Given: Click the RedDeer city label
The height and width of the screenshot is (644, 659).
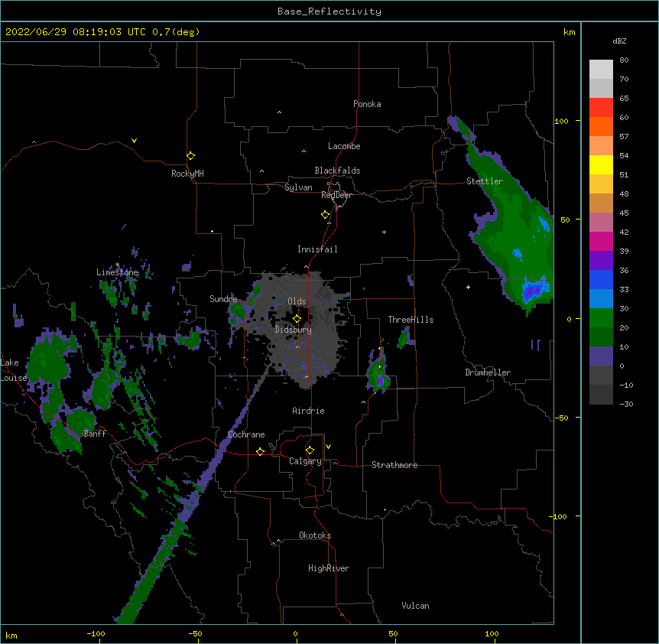Looking at the screenshot, I should [x=336, y=195].
